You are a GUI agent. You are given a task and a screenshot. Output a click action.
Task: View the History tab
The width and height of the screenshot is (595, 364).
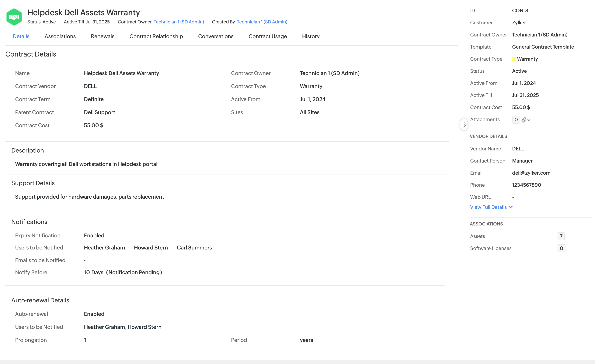[x=311, y=36]
